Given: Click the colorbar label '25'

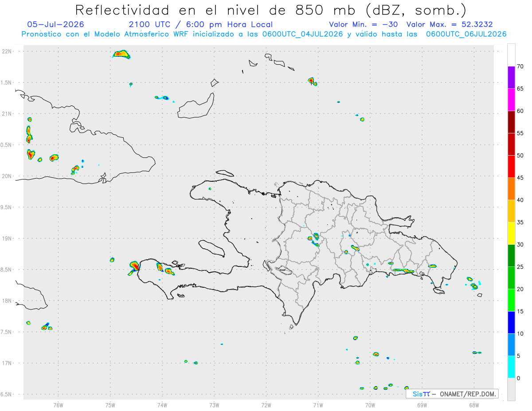Looking at the screenshot, I should pos(520,267).
